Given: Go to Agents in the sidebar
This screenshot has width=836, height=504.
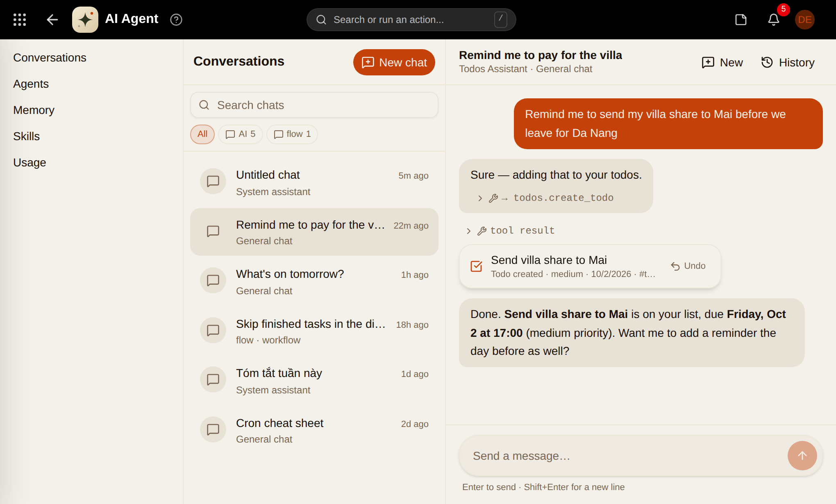Looking at the screenshot, I should [31, 84].
